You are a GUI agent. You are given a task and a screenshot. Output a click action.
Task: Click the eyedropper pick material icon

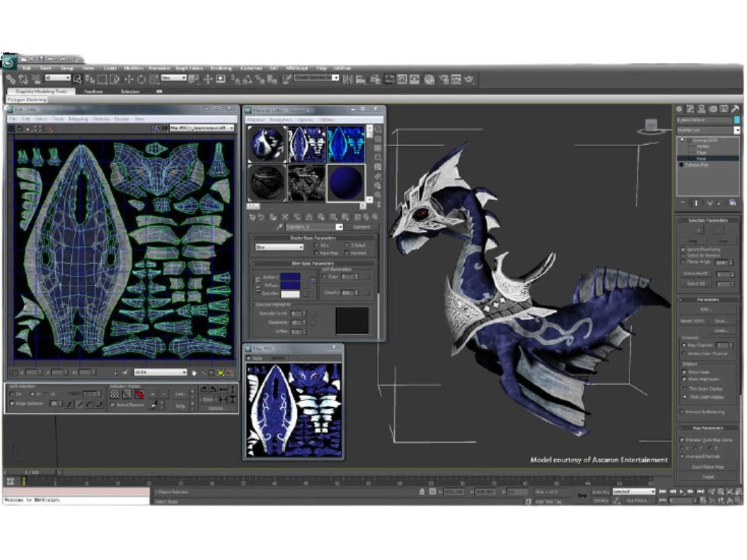[x=279, y=227]
